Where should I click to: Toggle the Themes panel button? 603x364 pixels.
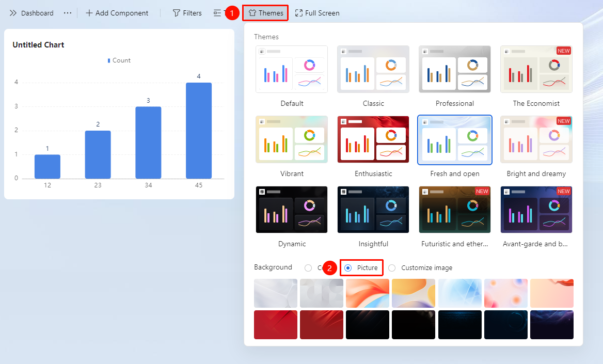click(266, 13)
